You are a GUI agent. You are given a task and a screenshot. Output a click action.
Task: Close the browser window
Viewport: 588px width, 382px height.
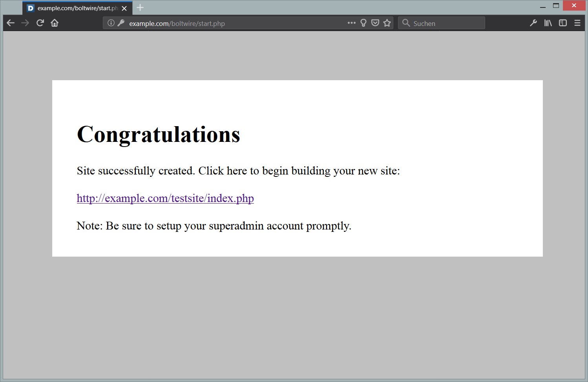(574, 6)
